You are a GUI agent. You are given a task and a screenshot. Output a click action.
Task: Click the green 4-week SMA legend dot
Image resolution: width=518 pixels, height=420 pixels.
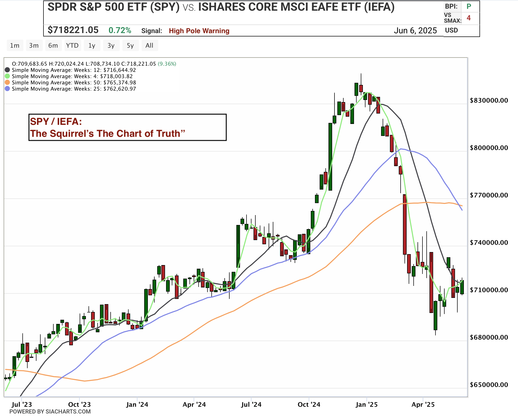point(7,76)
